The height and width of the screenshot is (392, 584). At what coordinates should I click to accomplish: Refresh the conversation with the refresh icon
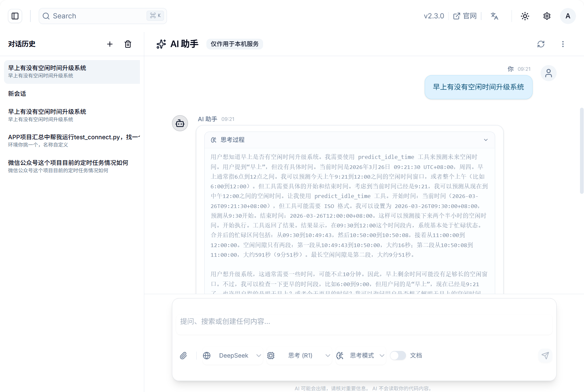point(541,44)
